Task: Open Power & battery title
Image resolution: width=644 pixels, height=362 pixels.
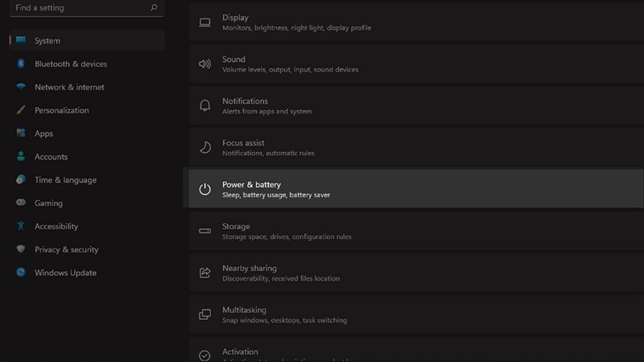Action: (251, 185)
